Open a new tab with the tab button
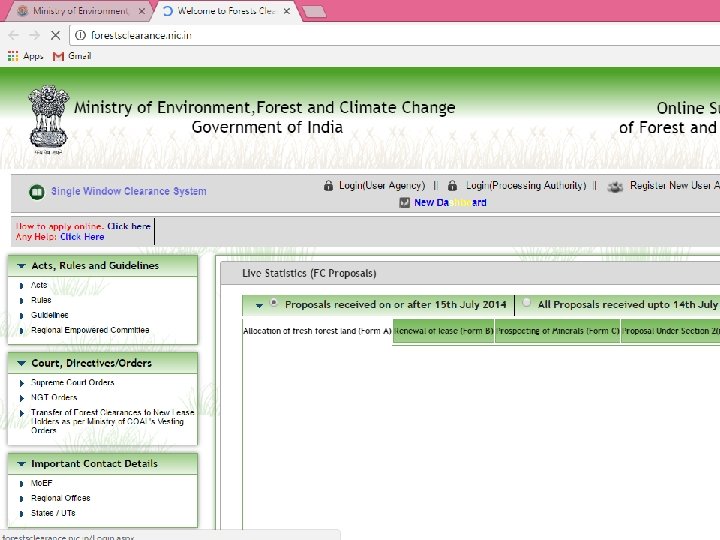The height and width of the screenshot is (540, 720). 315,11
